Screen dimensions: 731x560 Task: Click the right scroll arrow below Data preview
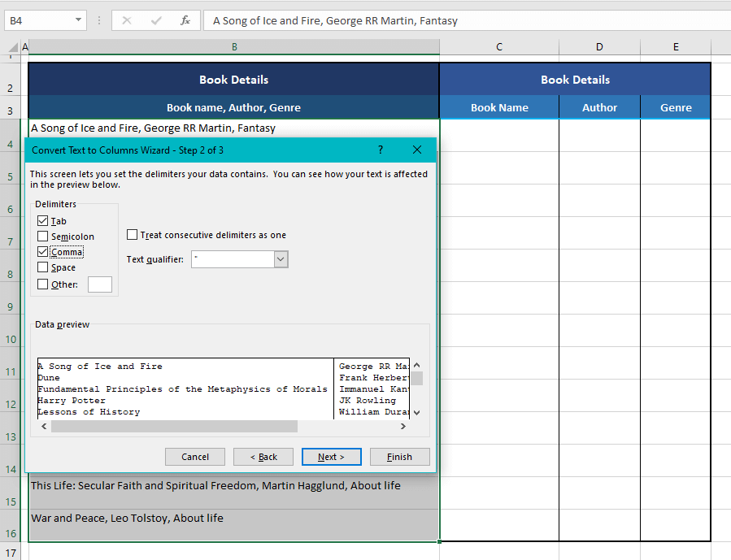tap(402, 426)
